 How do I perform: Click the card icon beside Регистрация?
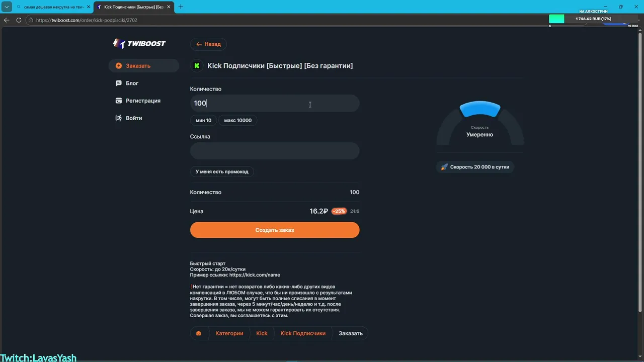point(119,101)
